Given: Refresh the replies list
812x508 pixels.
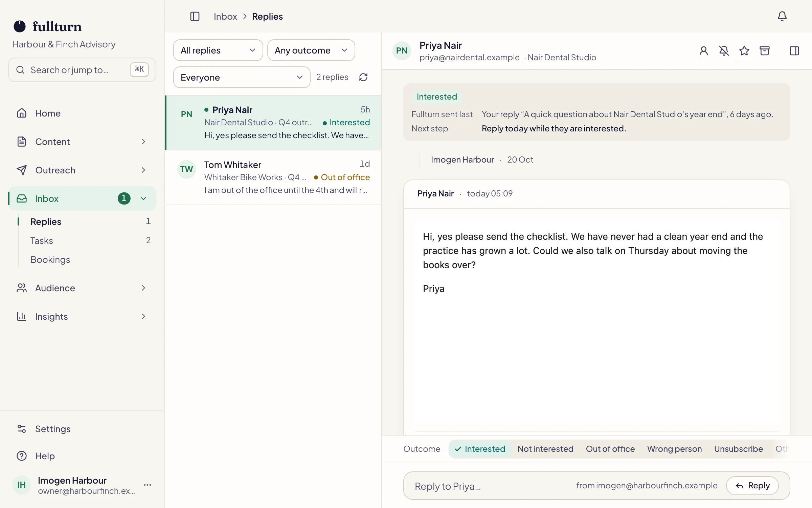Looking at the screenshot, I should click(363, 77).
